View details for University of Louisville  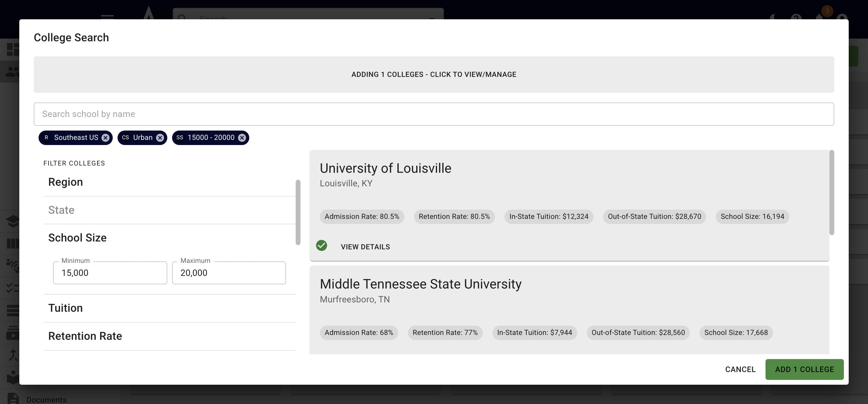[x=365, y=247]
